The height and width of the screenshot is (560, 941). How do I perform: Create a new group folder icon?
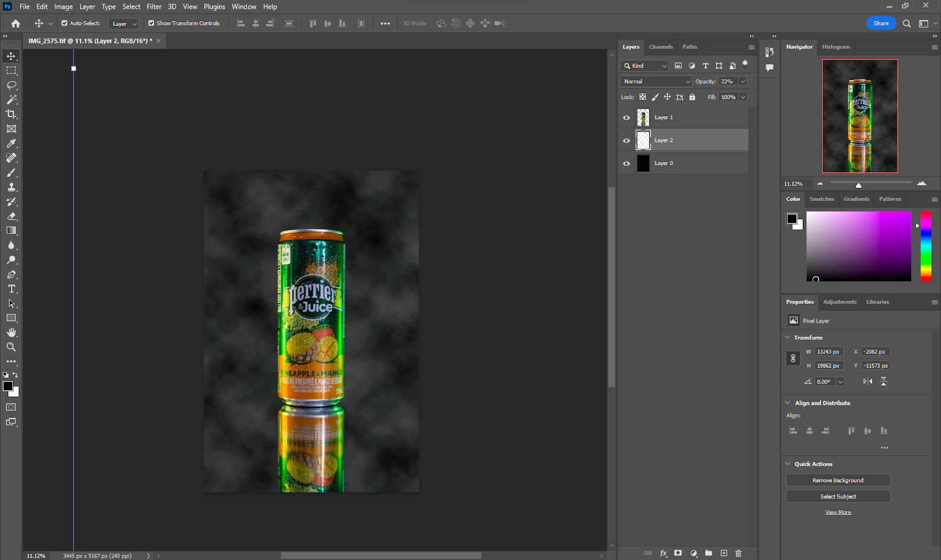pyautogui.click(x=709, y=553)
